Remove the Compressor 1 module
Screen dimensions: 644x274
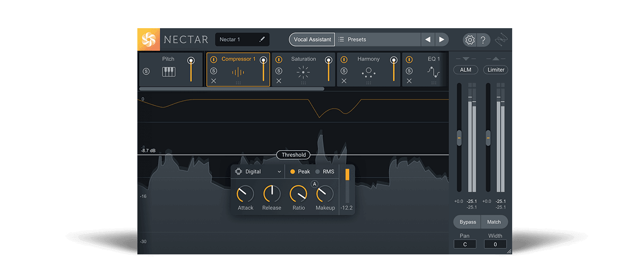click(x=213, y=81)
